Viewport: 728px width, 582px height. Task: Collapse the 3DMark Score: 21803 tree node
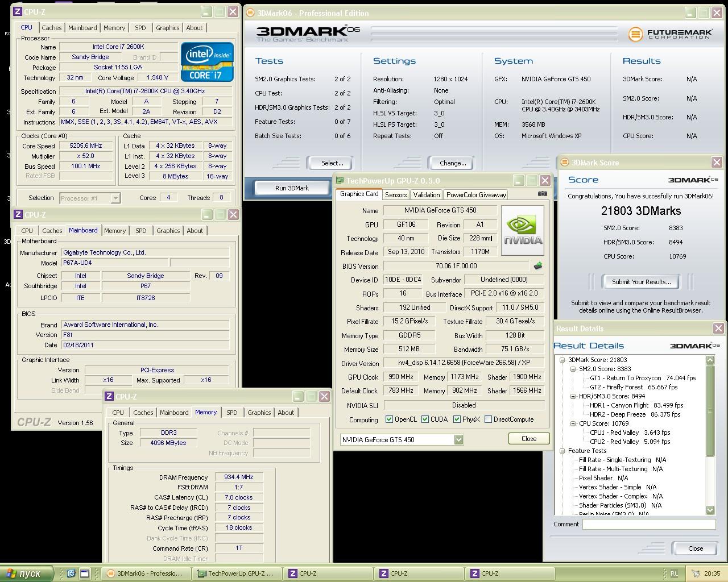tap(562, 360)
